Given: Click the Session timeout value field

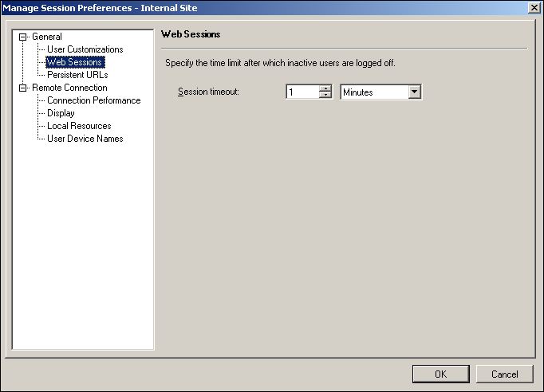Looking at the screenshot, I should pyautogui.click(x=302, y=92).
